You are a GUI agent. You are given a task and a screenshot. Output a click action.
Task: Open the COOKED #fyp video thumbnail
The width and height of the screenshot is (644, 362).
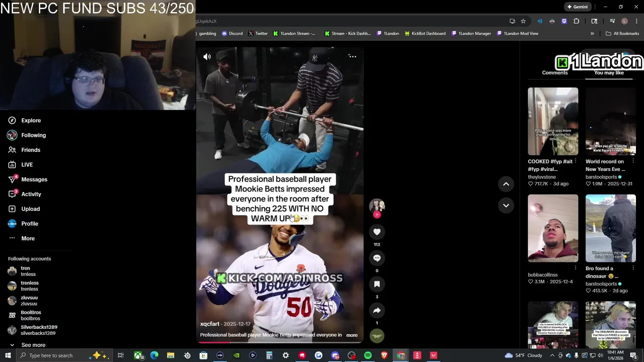coord(553,121)
